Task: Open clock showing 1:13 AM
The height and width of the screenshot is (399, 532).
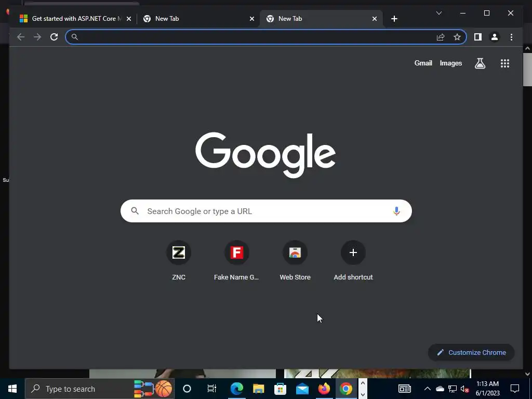Action: click(487, 389)
